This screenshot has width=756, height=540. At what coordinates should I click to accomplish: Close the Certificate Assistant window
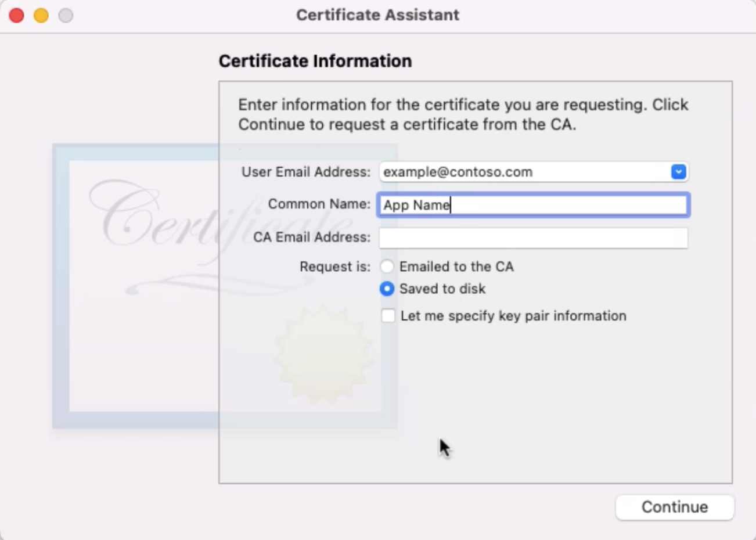16,15
